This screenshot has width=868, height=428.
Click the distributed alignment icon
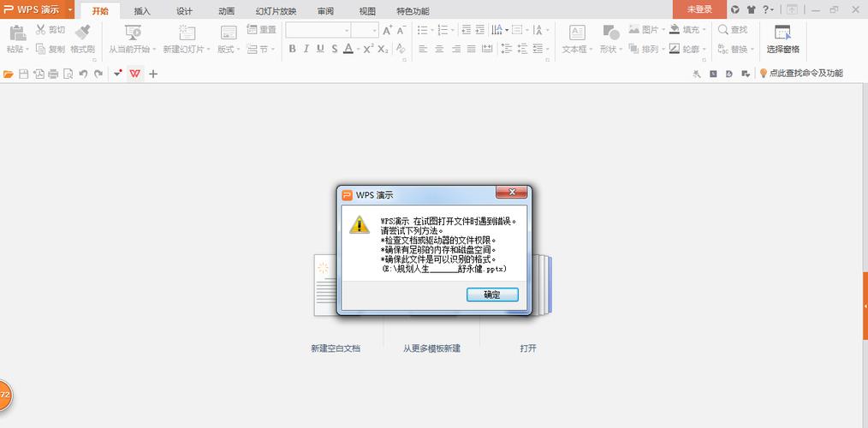click(x=486, y=49)
